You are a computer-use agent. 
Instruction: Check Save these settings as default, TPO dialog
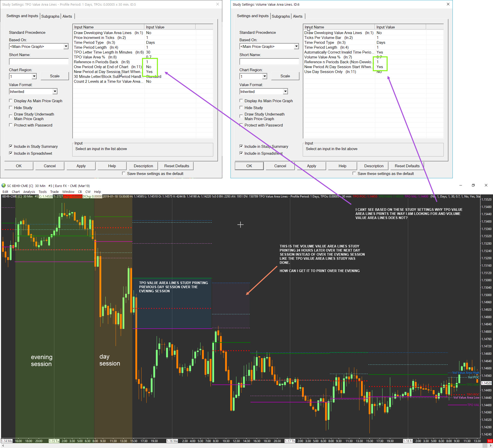[124, 173]
